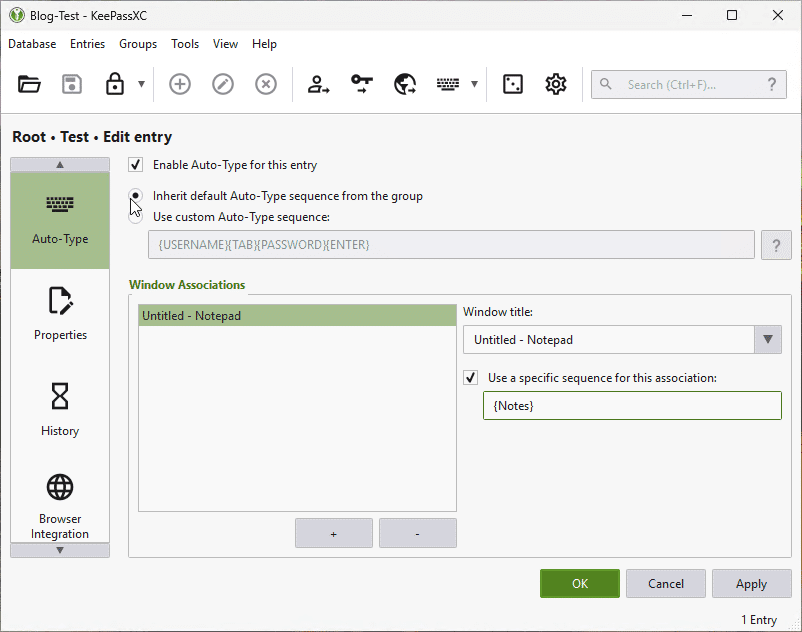
Task: Click Window title text field
Action: coord(609,340)
